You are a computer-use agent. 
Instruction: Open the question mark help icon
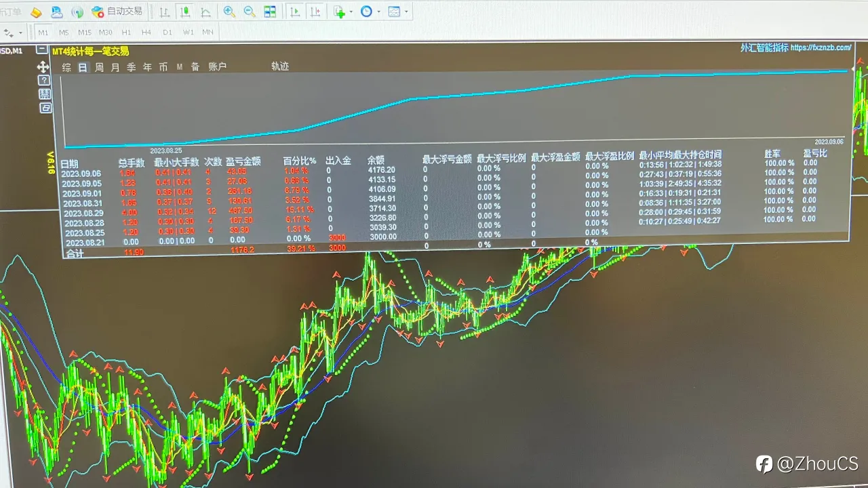43,80
